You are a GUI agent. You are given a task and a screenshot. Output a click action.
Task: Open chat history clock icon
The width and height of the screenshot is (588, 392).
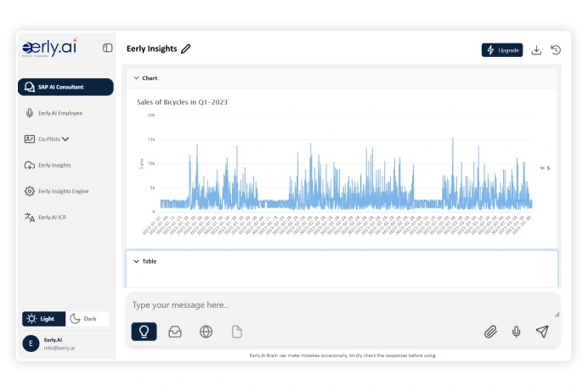click(x=556, y=50)
